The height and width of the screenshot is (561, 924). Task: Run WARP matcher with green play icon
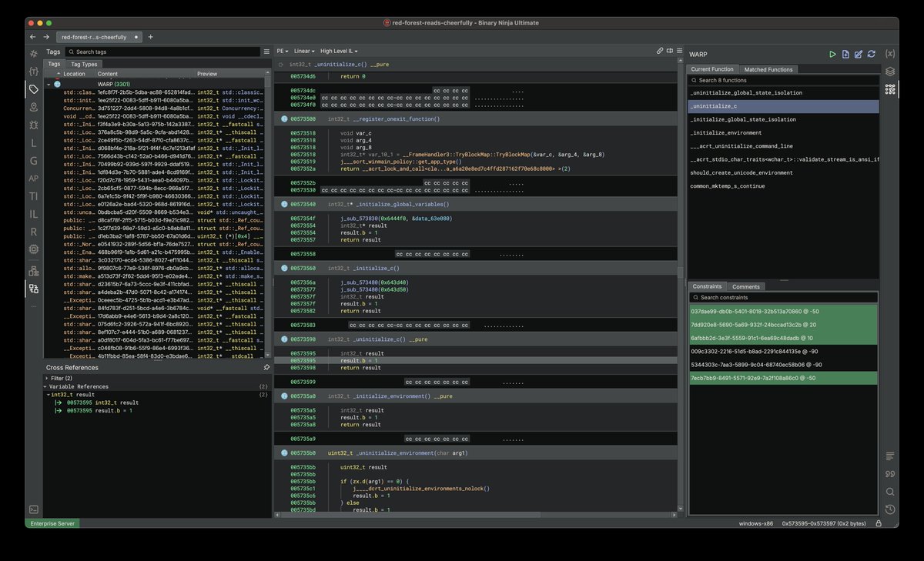[x=832, y=55]
